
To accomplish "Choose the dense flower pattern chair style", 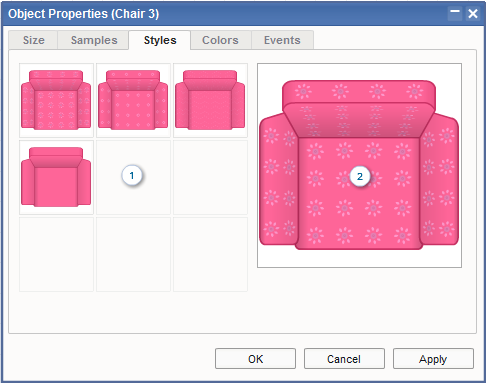I will (x=56, y=100).
